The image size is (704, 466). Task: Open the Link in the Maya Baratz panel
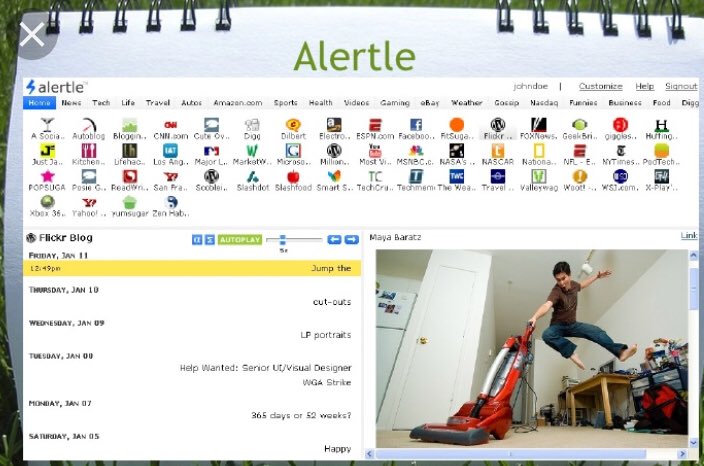pyautogui.click(x=689, y=236)
